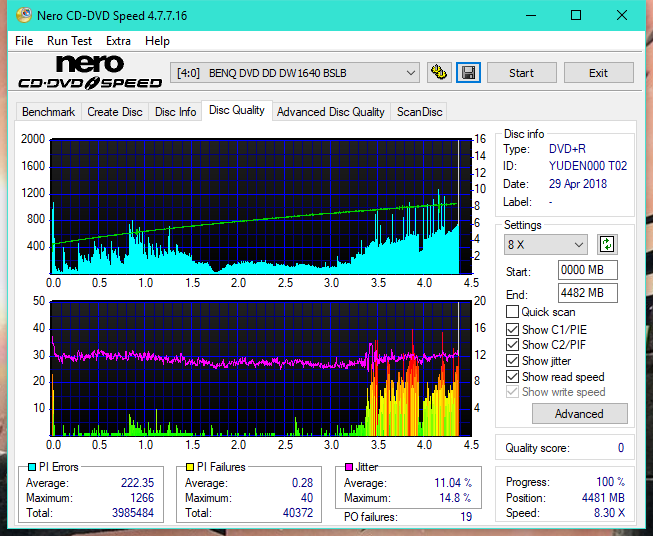This screenshot has width=653, height=536.
Task: Close the Nero CD-DVD Speed window
Action: pos(622,15)
